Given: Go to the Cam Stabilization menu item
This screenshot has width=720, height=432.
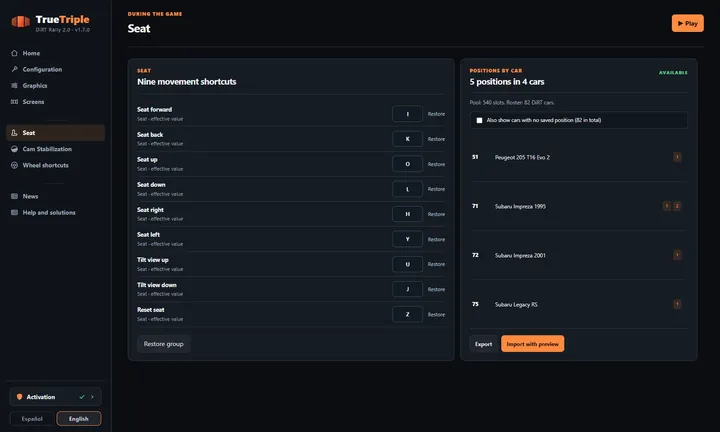Looking at the screenshot, I should (55, 149).
